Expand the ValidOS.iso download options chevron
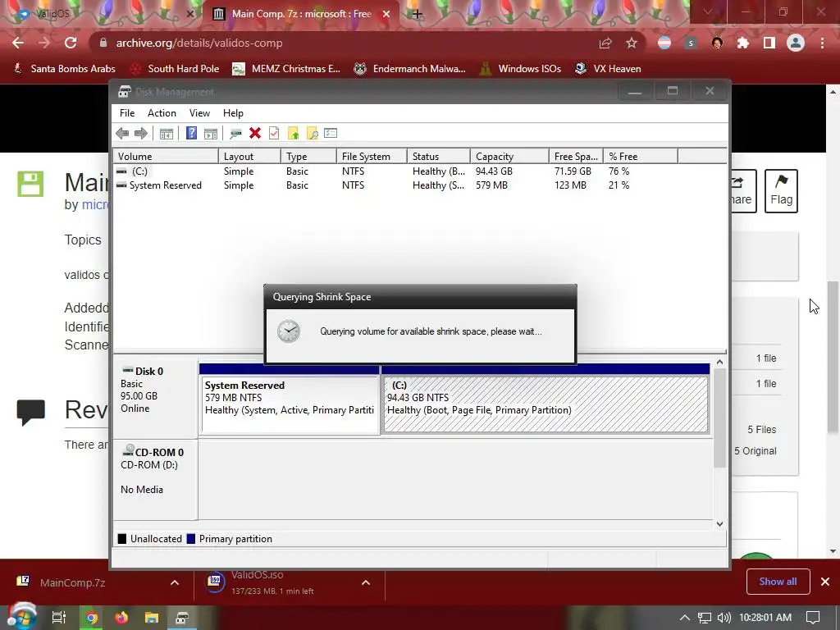Viewport: 840px width, 630px height. pyautogui.click(x=366, y=582)
